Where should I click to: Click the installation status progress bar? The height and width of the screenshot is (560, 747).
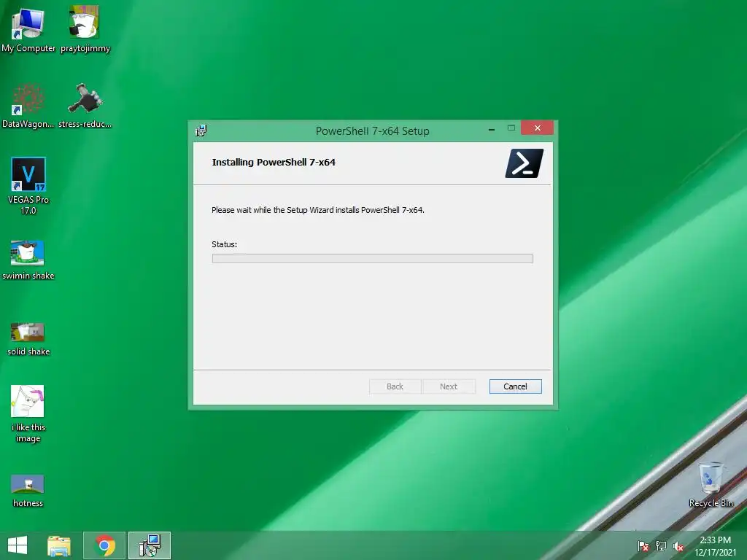[373, 258]
